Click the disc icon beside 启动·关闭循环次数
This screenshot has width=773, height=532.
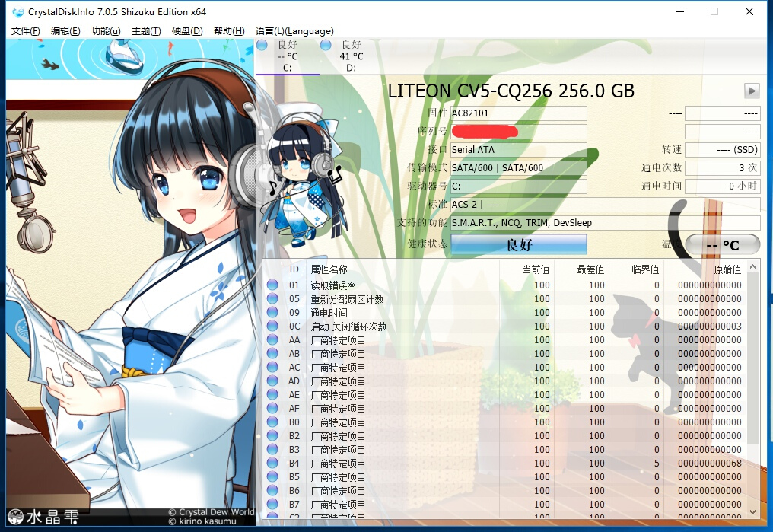click(274, 326)
